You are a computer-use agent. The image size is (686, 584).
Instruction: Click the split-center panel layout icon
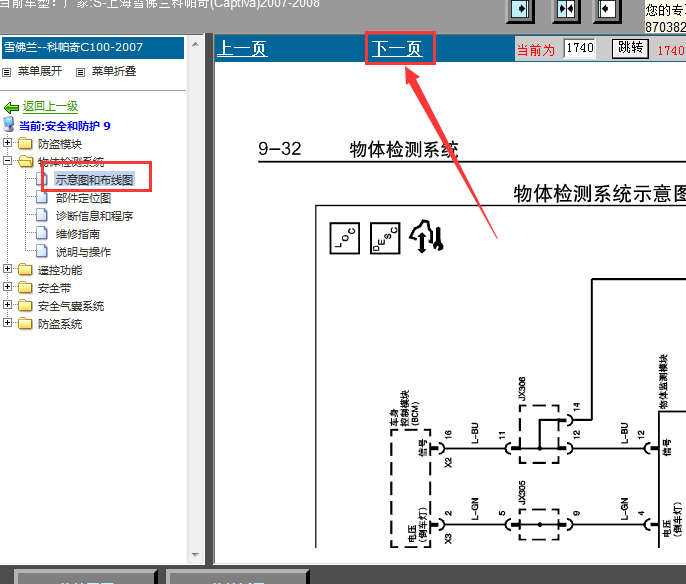point(566,9)
